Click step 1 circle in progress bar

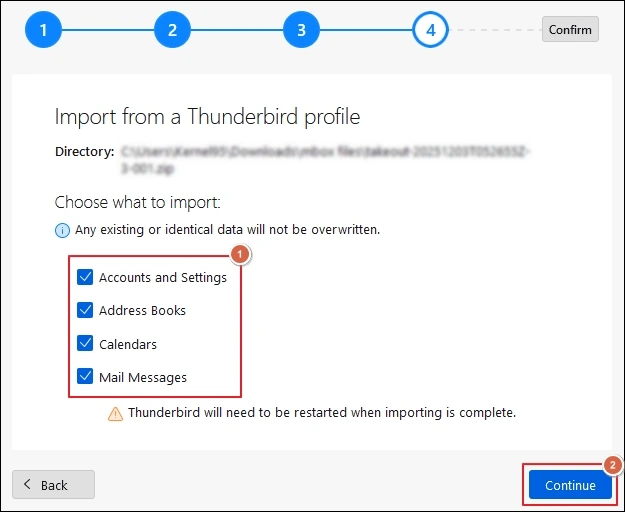click(x=43, y=30)
